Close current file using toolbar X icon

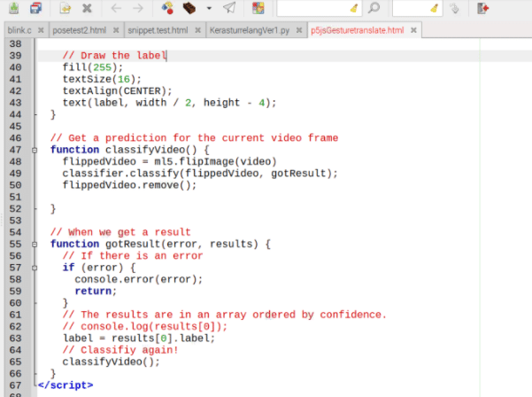coord(87,9)
